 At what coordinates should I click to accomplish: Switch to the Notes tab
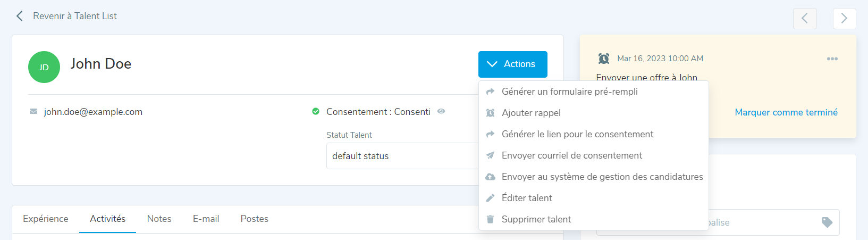pos(159,219)
